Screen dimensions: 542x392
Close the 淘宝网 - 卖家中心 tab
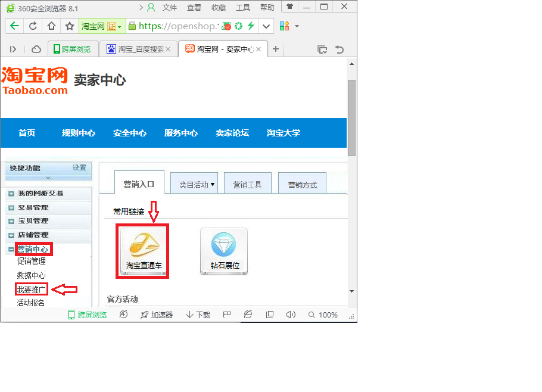[x=258, y=49]
